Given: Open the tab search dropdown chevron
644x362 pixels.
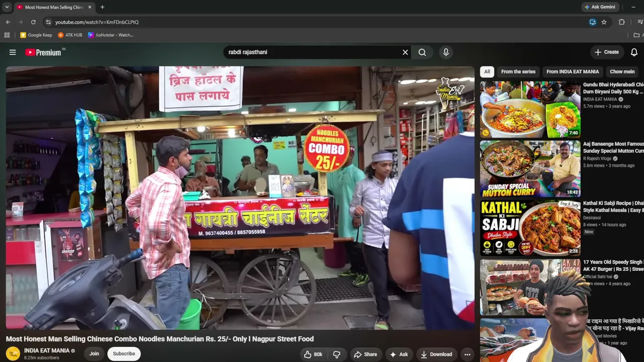Looking at the screenshot, I should pyautogui.click(x=7, y=7).
